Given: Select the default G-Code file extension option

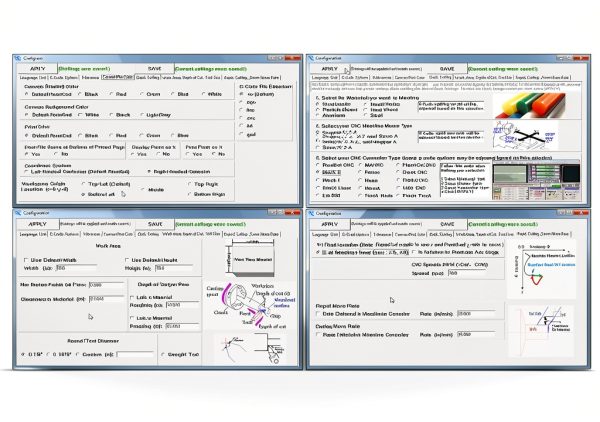Looking at the screenshot, I should (256, 94).
